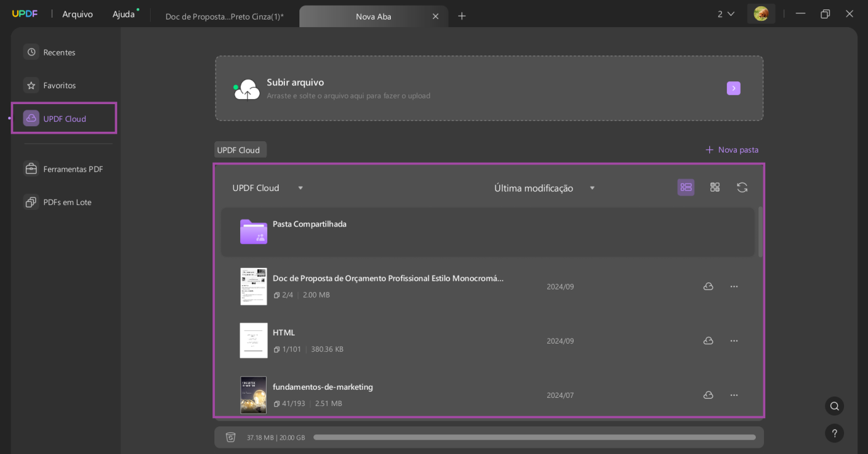This screenshot has height=454, width=868.
Task: Click cloud icon for HTML file
Action: [708, 340]
